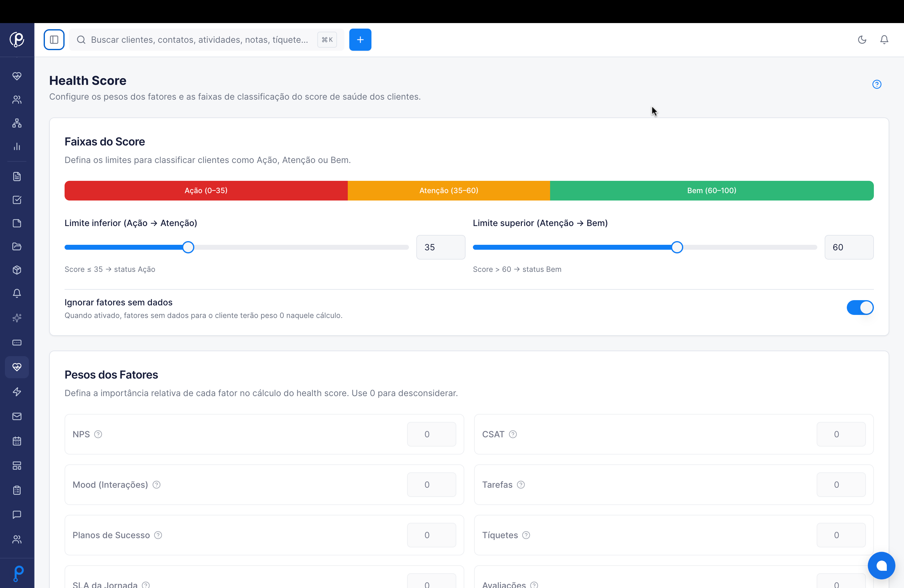Click the Limite superior value field showing 60
Screen dimensions: 904x588
tap(849, 247)
